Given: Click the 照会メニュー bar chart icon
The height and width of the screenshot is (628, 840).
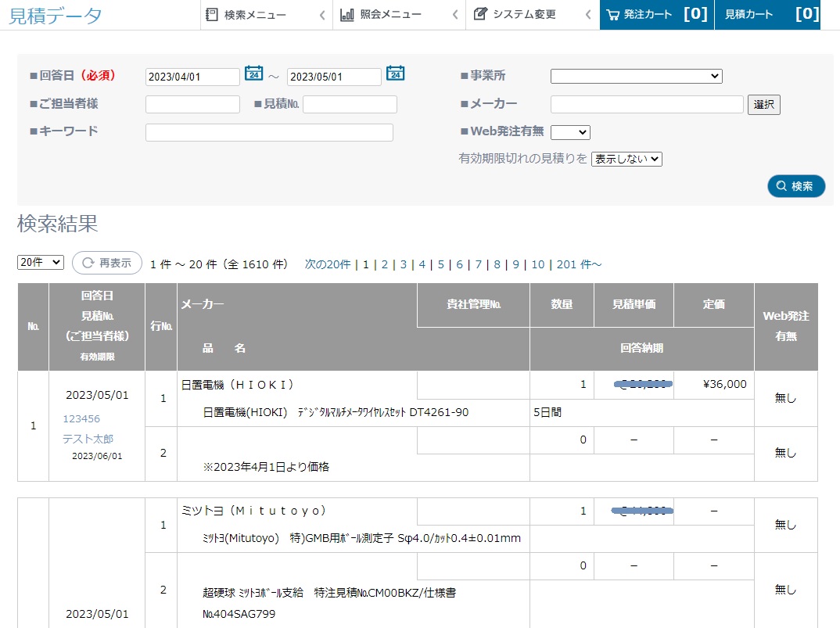Looking at the screenshot, I should [x=347, y=14].
